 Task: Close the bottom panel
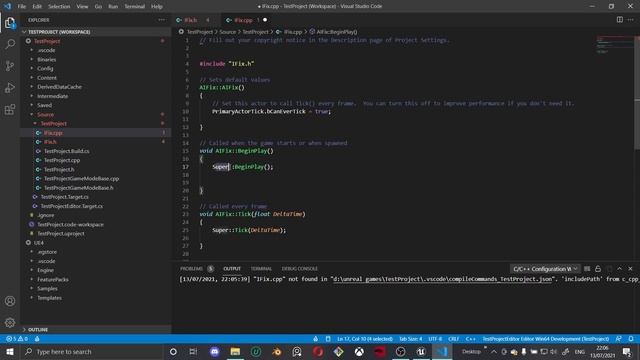pos(631,269)
